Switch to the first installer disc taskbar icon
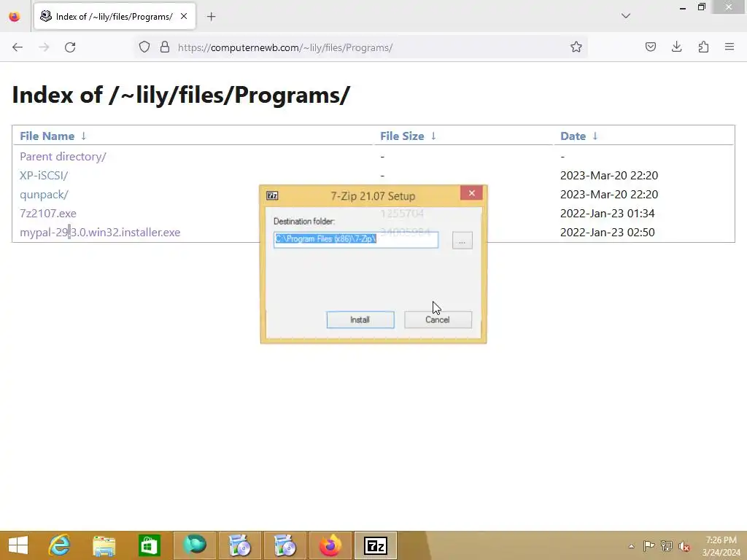Viewport: 747px width, 560px height. tap(239, 545)
